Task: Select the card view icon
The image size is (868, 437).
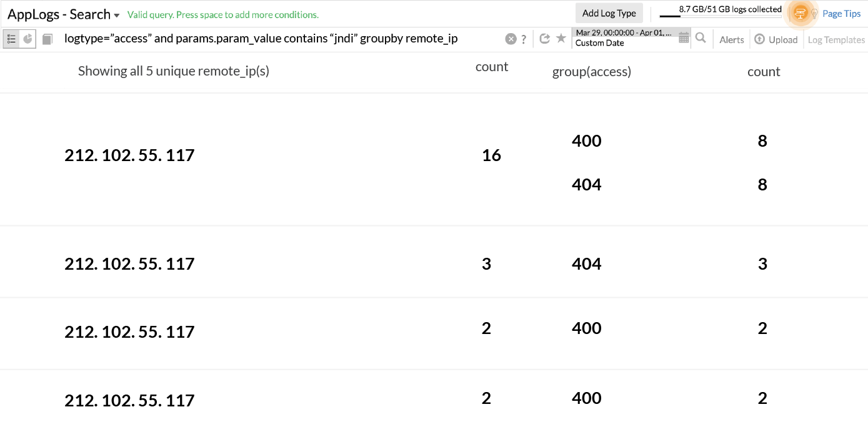Action: click(47, 39)
